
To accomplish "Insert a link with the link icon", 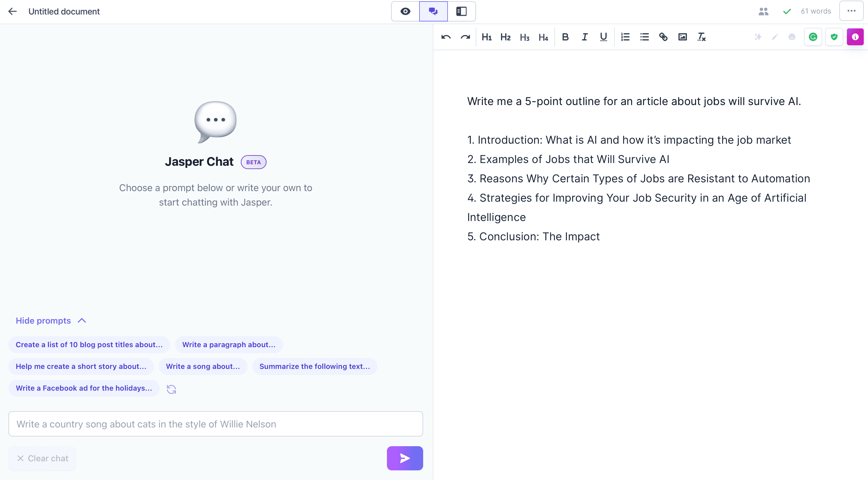I will click(663, 37).
